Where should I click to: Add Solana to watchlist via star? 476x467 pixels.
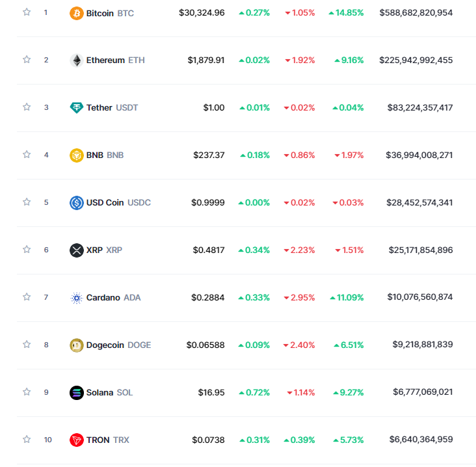pos(27,392)
